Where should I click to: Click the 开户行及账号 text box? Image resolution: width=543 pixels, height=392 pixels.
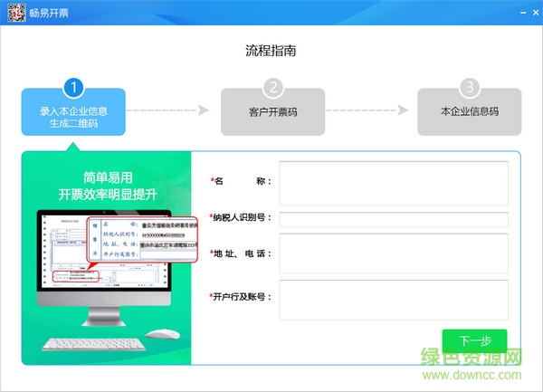(394, 299)
